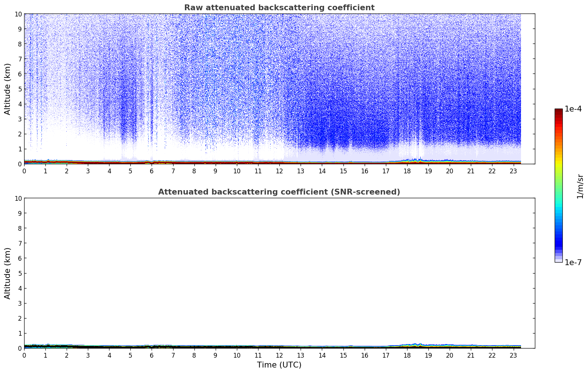Click time tick "23" under the raw plot

(x=513, y=171)
